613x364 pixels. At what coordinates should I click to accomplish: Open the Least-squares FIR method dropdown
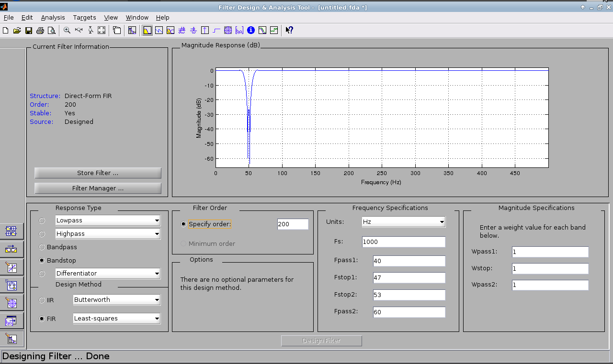point(117,319)
